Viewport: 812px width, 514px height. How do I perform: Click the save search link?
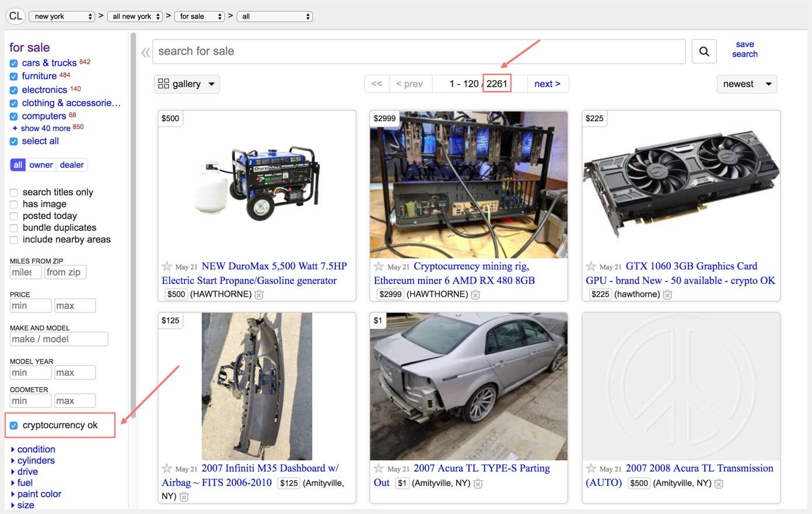coord(744,48)
